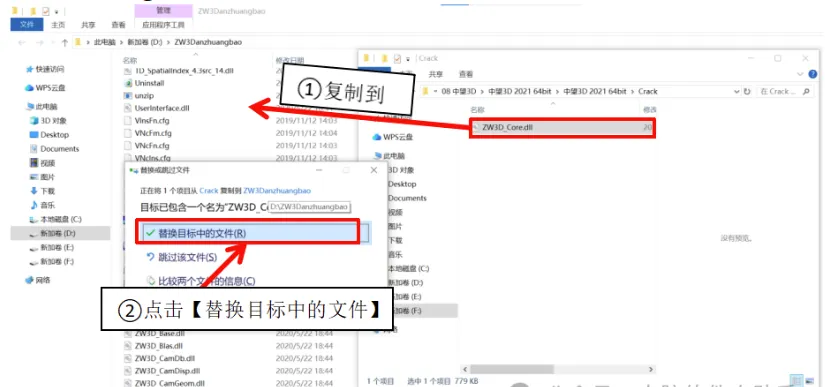Open quick access toolbar dropdown in Crack window
The width and height of the screenshot is (825, 387).
[x=408, y=58]
